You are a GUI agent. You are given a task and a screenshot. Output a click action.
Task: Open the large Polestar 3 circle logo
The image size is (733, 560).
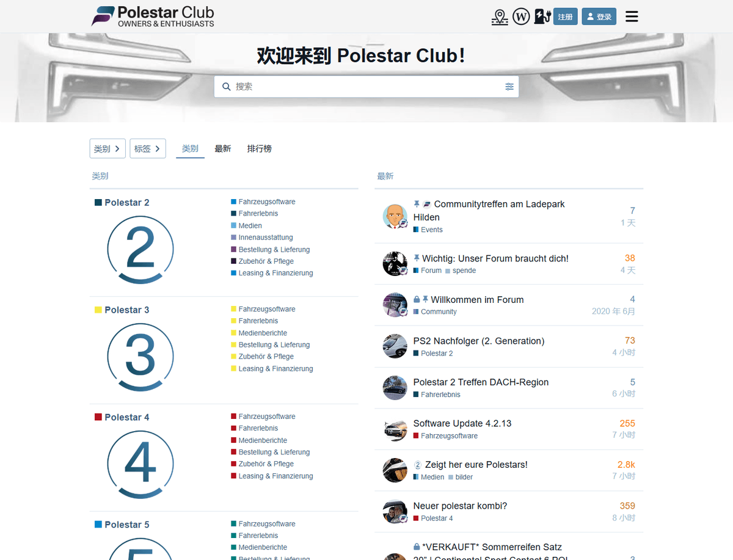click(x=140, y=357)
